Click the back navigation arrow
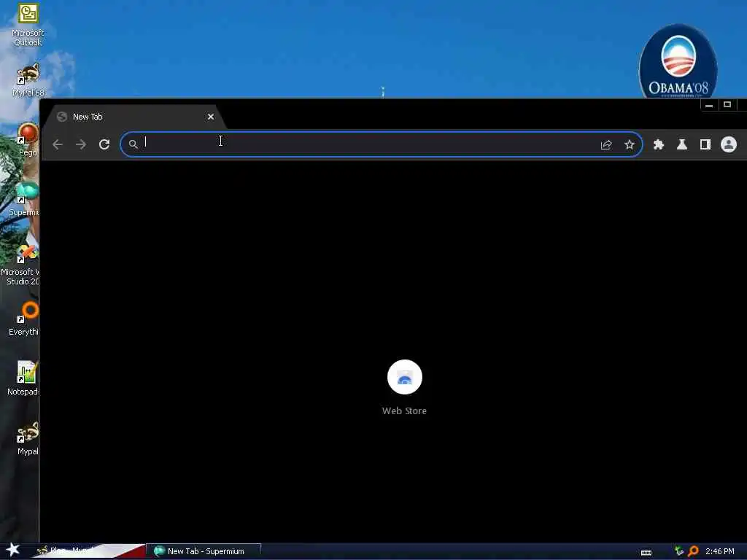The width and height of the screenshot is (747, 560). tap(58, 144)
